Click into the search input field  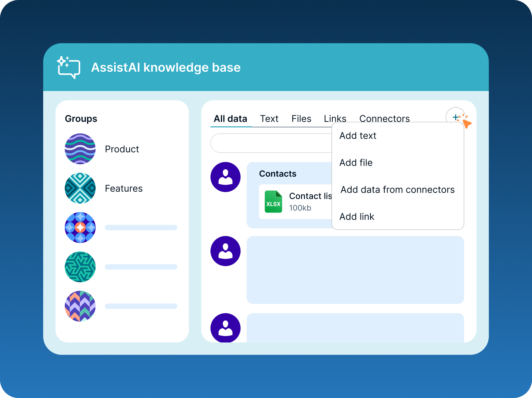click(x=271, y=143)
